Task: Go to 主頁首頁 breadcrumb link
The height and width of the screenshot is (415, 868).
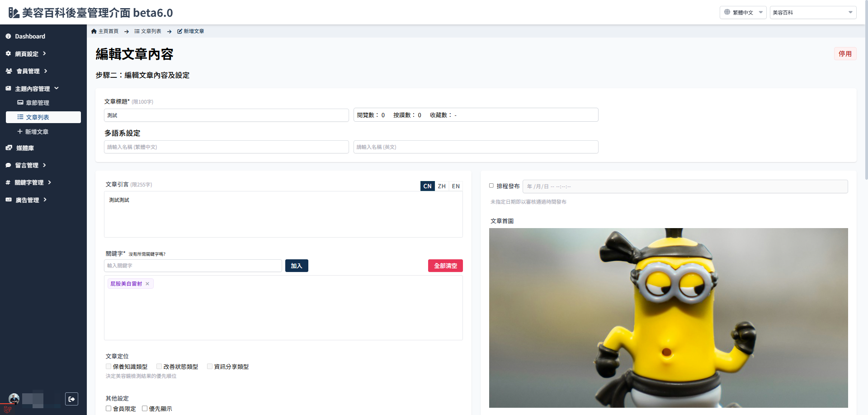Action: [x=108, y=31]
